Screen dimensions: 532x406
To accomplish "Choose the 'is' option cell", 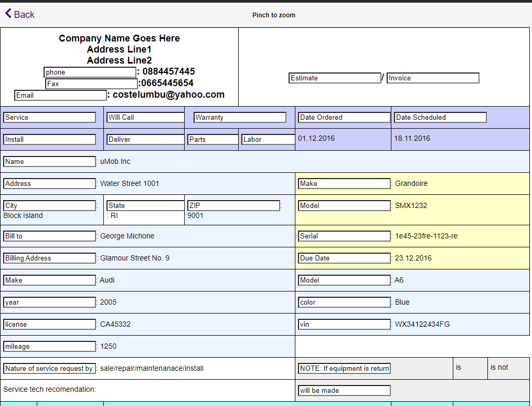I will click(x=470, y=368).
